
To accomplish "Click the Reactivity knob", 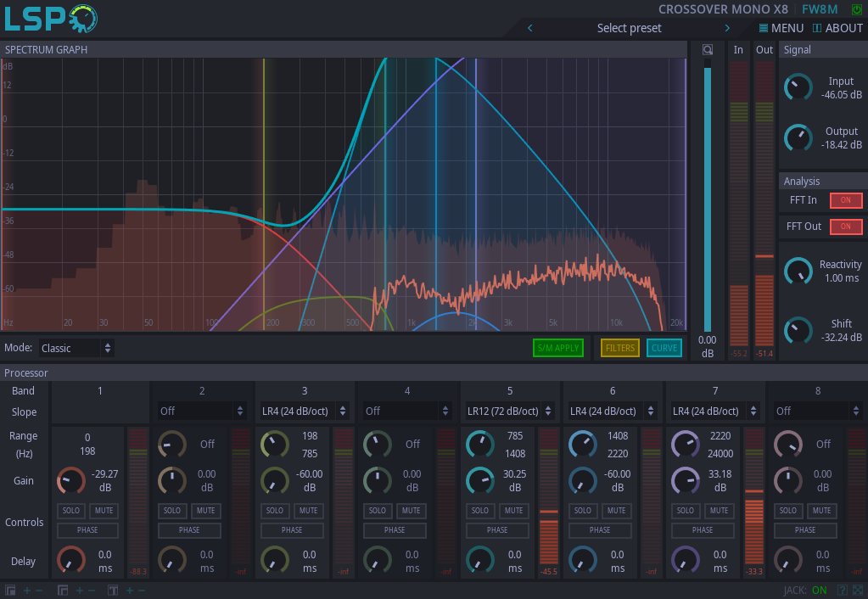I will click(x=798, y=271).
